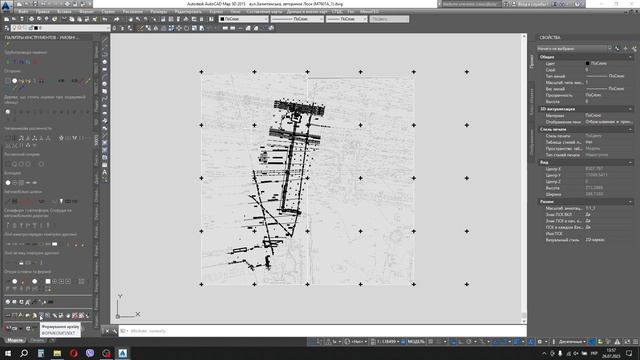This screenshot has width=640, height=360.
Task: Toggle the grid display button in status bar
Action: pyautogui.click(x=431, y=342)
